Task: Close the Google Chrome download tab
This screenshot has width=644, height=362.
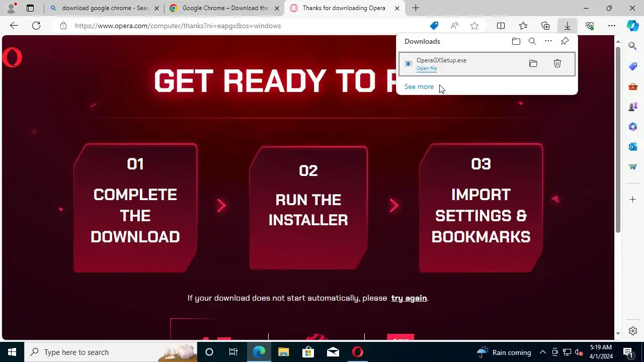Action: (277, 8)
